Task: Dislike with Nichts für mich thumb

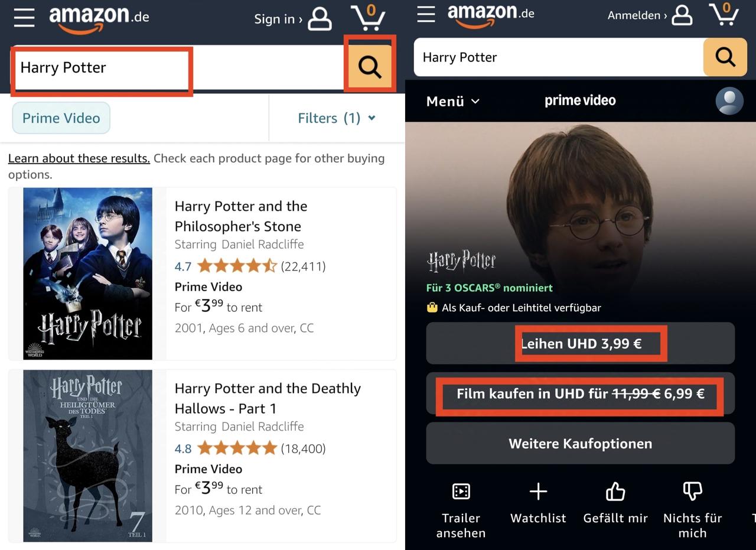Action: click(x=692, y=492)
